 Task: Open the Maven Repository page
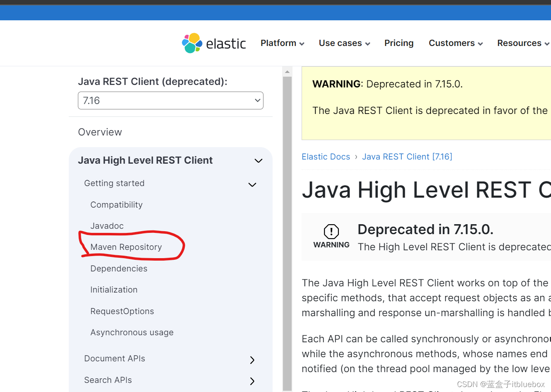pyautogui.click(x=126, y=247)
